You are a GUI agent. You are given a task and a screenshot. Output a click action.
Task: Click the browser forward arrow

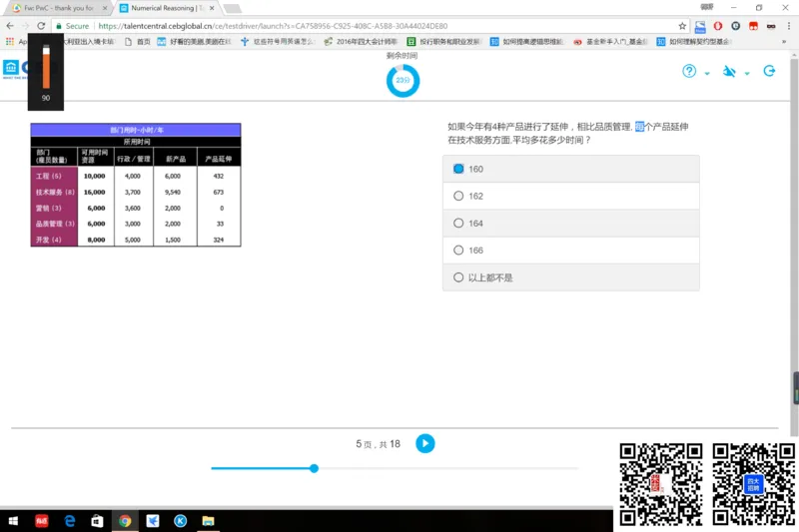(26, 26)
